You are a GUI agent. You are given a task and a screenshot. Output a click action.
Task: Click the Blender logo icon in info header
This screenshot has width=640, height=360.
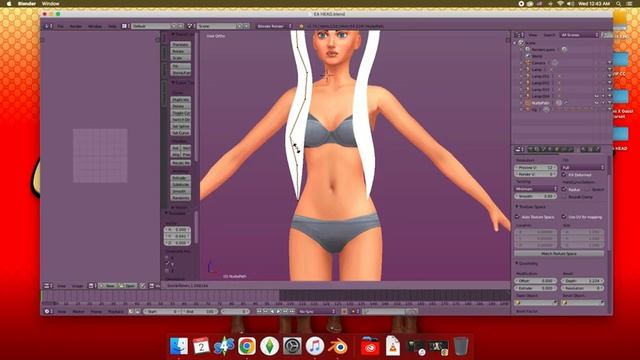point(301,26)
